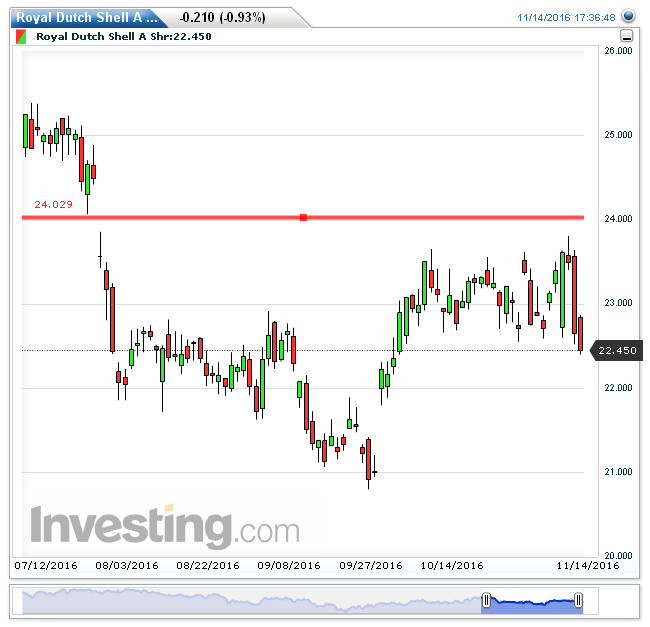Click the 24.000 price axis label
This screenshot has width=650, height=627.
(x=618, y=218)
